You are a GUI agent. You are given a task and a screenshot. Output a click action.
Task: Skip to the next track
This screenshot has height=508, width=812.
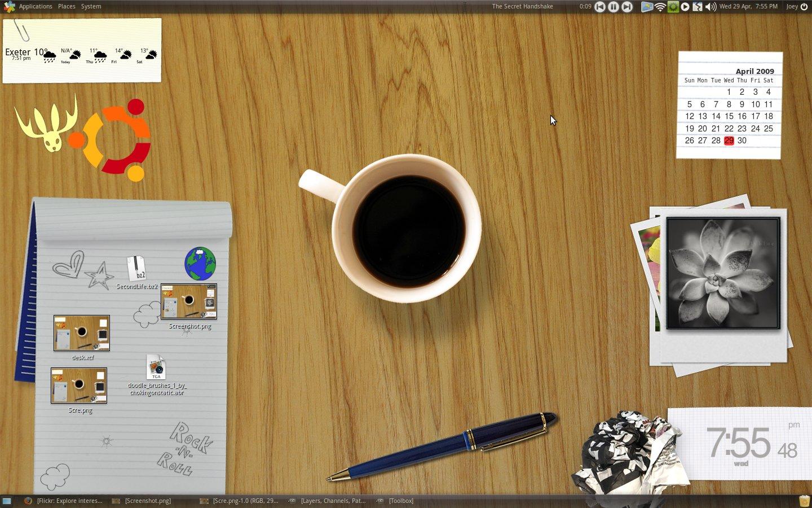tap(626, 7)
